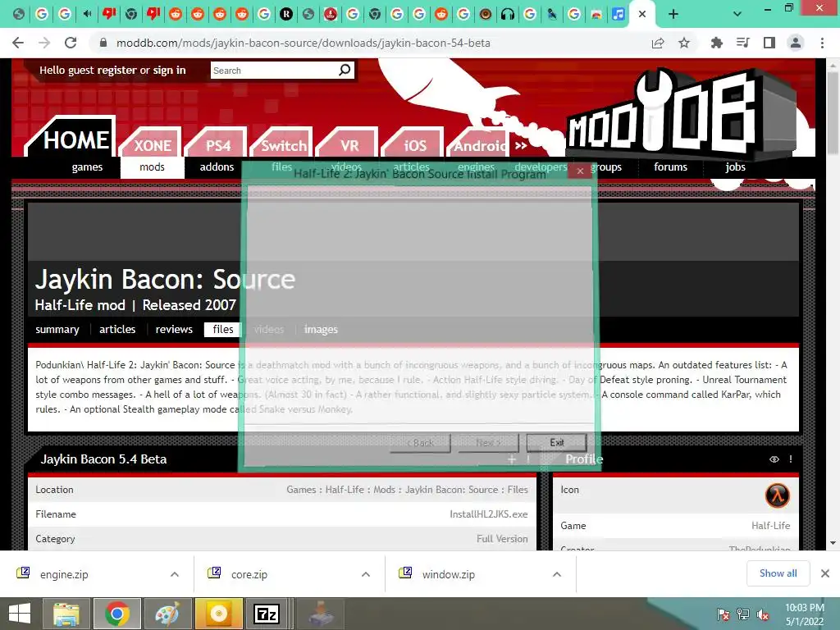The image size is (840, 630).
Task: Click the Half-Life lambda game icon
Action: (x=778, y=495)
